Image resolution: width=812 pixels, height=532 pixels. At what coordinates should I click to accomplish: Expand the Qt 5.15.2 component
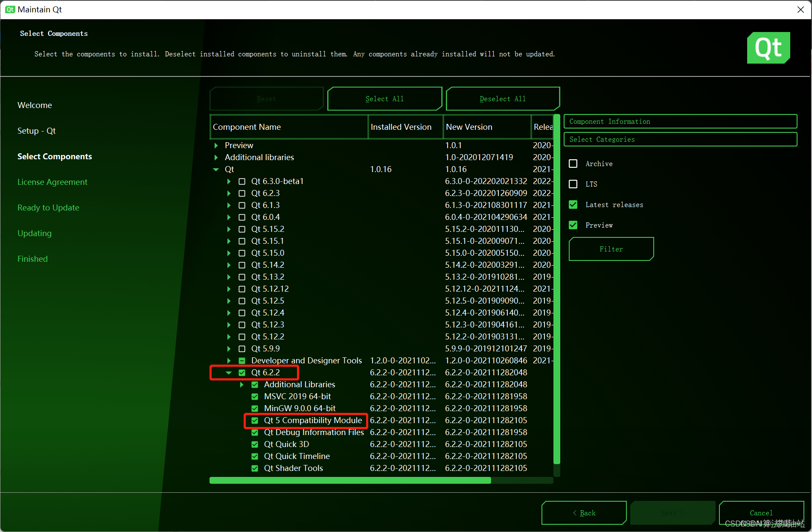coord(229,229)
